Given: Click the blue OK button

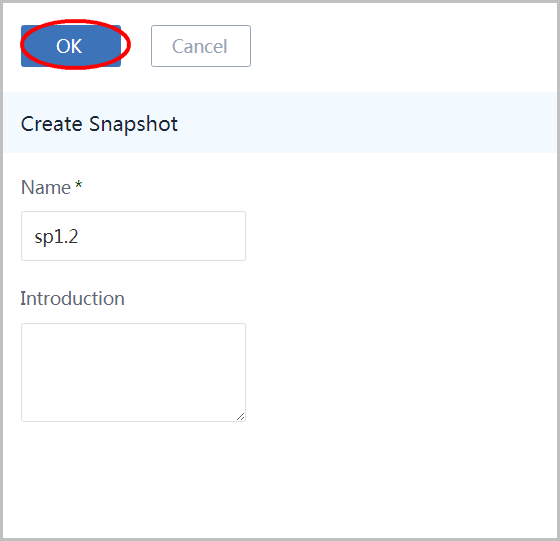Looking at the screenshot, I should coord(71,46).
